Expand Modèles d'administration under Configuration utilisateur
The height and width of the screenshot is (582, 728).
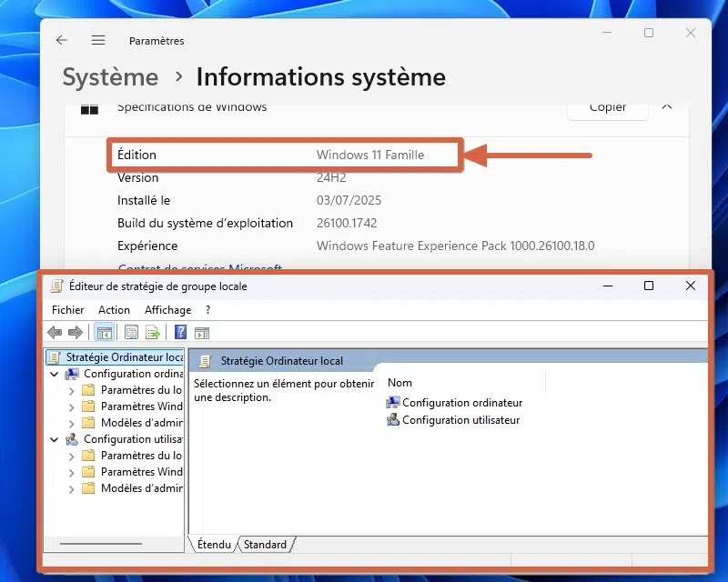pos(72,488)
